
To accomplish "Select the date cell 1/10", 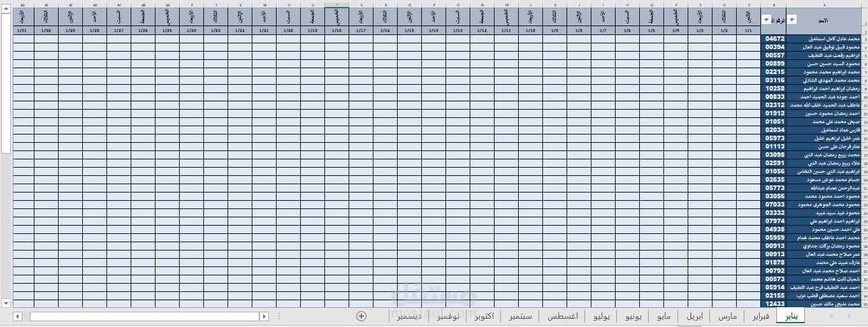I will click(530, 31).
